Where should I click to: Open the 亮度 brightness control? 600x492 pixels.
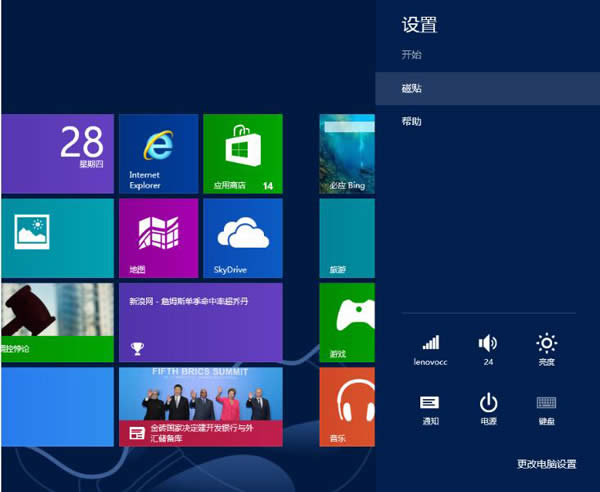click(x=546, y=349)
